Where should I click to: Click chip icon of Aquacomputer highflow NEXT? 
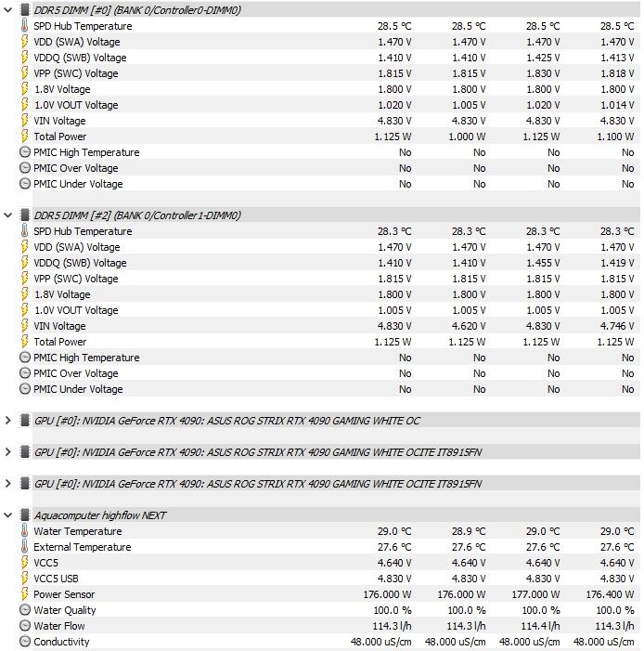coord(25,514)
